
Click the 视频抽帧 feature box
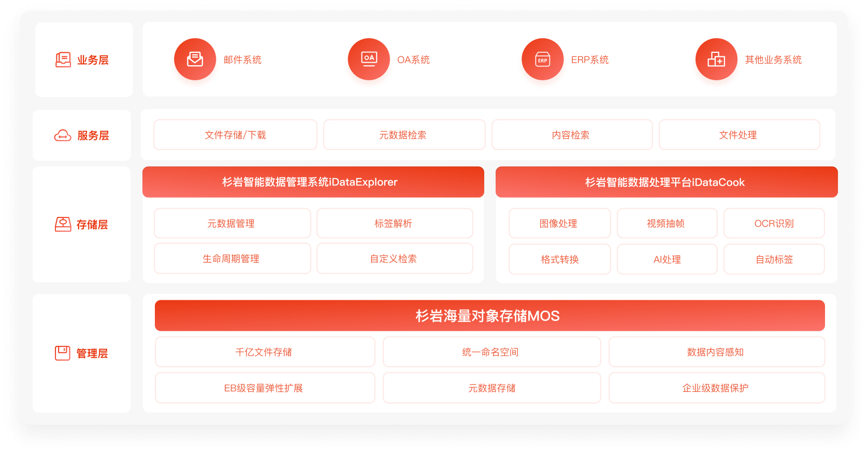click(667, 223)
